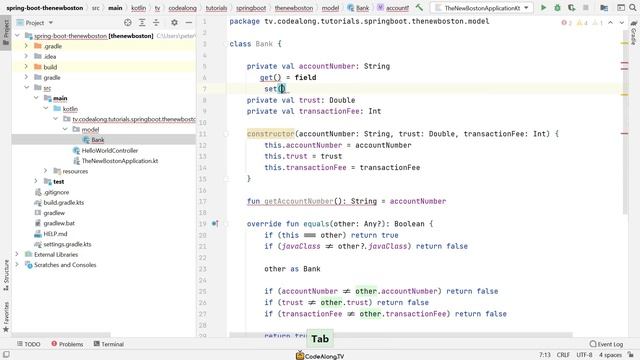Click the getAccountNumber function name on line 17

tap(299, 201)
